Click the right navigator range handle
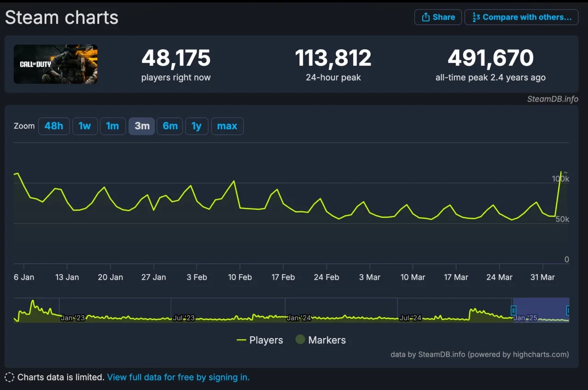 click(568, 310)
